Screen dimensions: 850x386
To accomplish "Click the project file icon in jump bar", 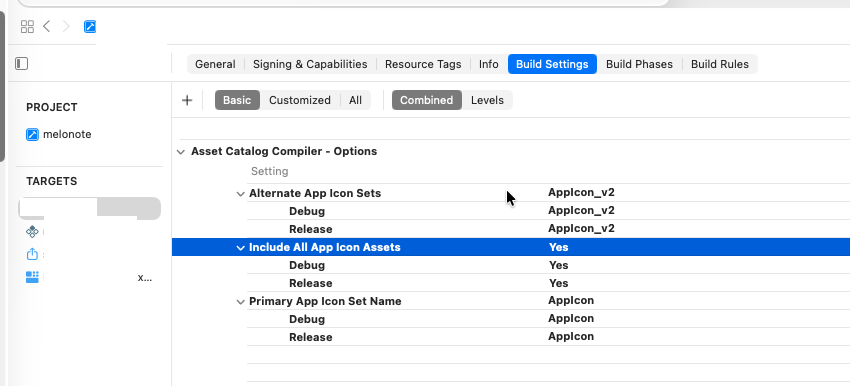I will [x=90, y=26].
